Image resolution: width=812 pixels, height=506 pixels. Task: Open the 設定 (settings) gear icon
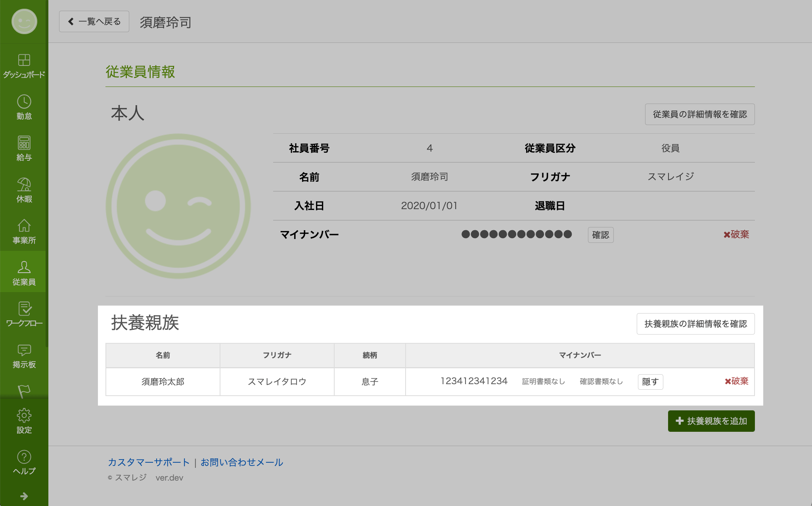click(x=24, y=416)
